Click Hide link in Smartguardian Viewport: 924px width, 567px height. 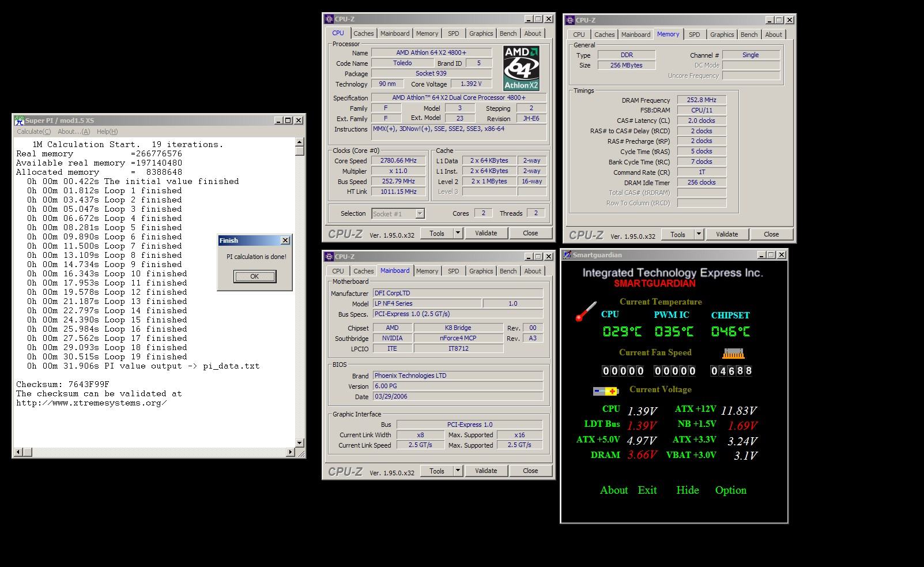(x=688, y=490)
